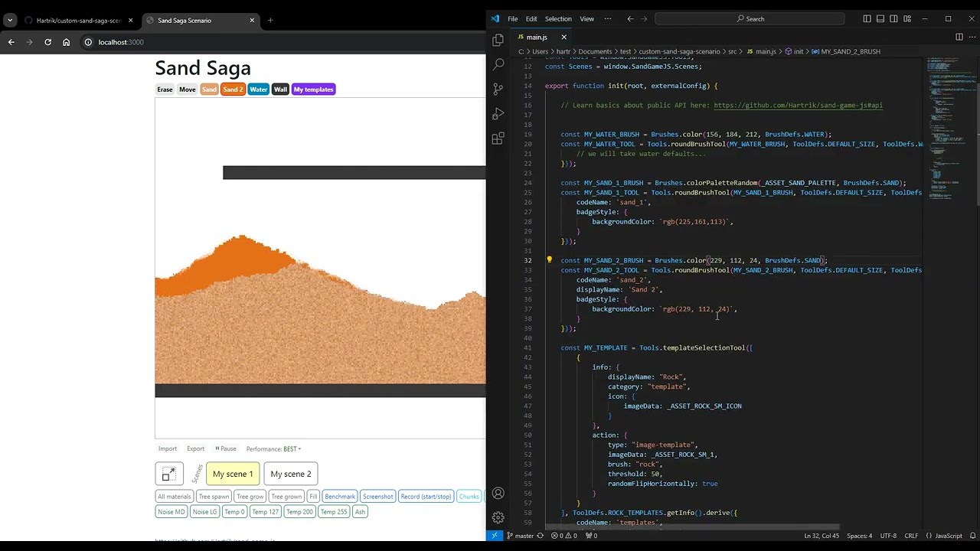Go to the browser home page
Viewport: 980px width, 551px height.
coord(66,42)
